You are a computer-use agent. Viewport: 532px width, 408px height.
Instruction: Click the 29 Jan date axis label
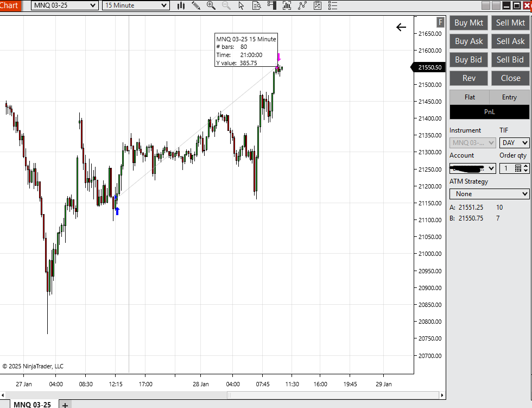pos(383,384)
